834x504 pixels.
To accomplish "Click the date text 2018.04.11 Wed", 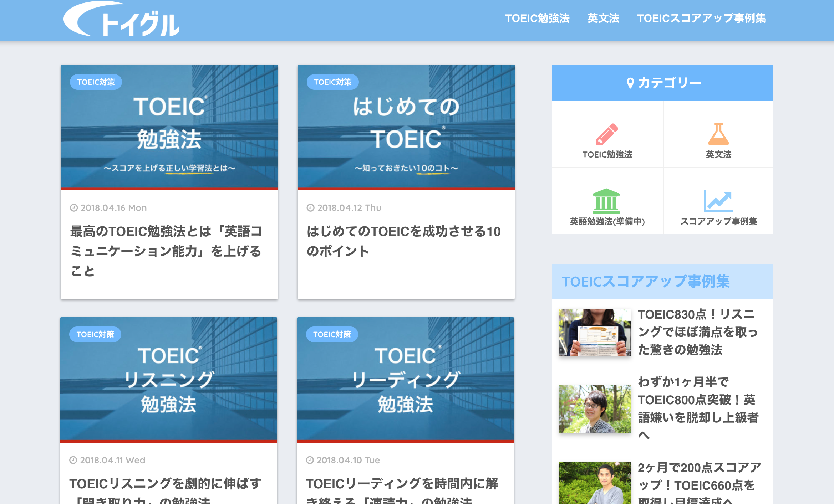I will pos(113,460).
